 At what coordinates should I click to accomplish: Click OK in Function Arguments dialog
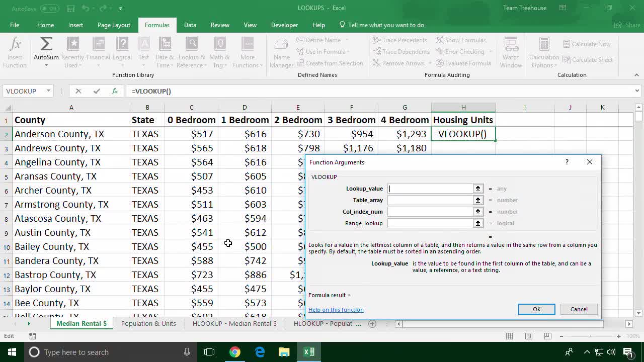point(536,309)
